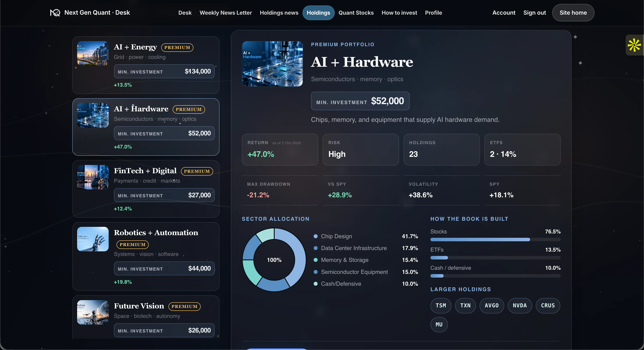Open How to invest page

[x=399, y=12]
